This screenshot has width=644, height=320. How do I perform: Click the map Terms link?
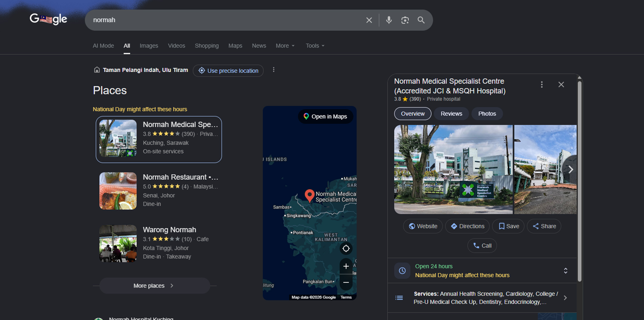pos(346,297)
